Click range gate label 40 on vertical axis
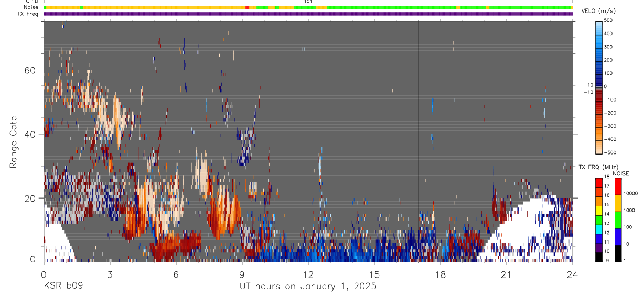This screenshot has height=297, width=644. tap(30, 134)
